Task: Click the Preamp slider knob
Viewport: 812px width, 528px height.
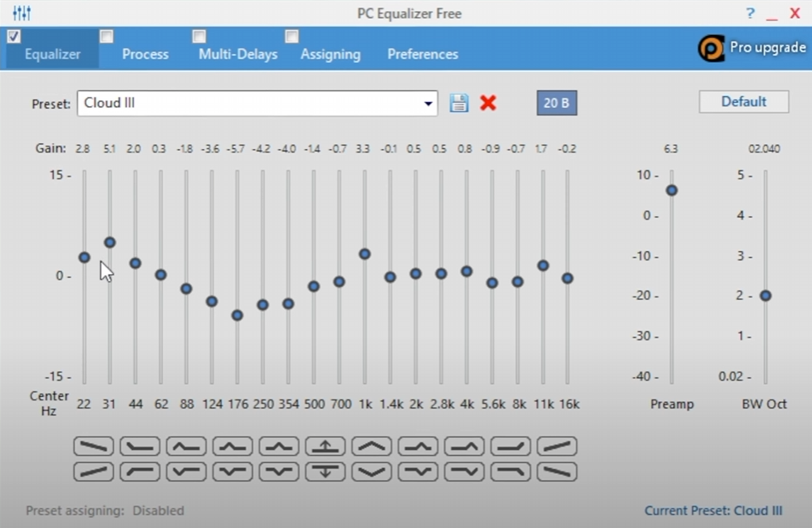Action: (671, 190)
